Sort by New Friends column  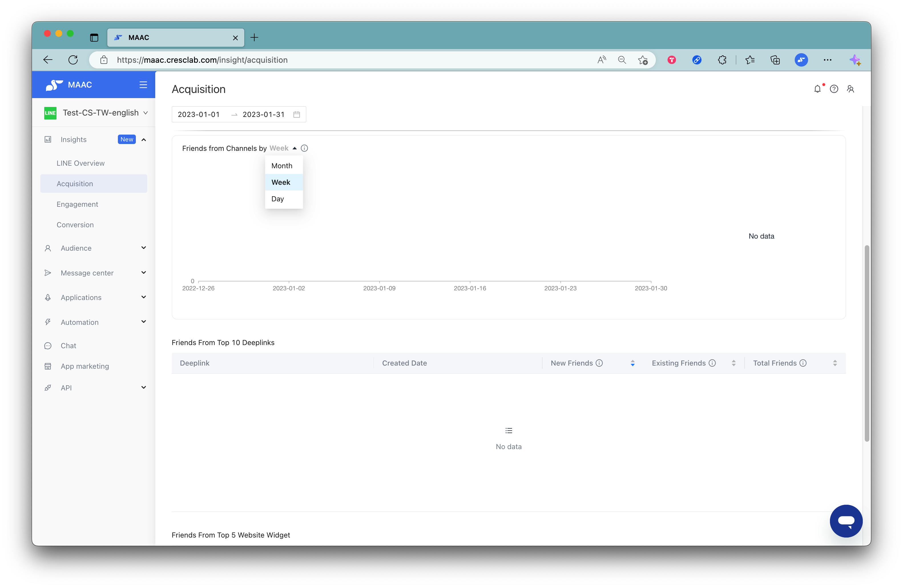click(632, 363)
